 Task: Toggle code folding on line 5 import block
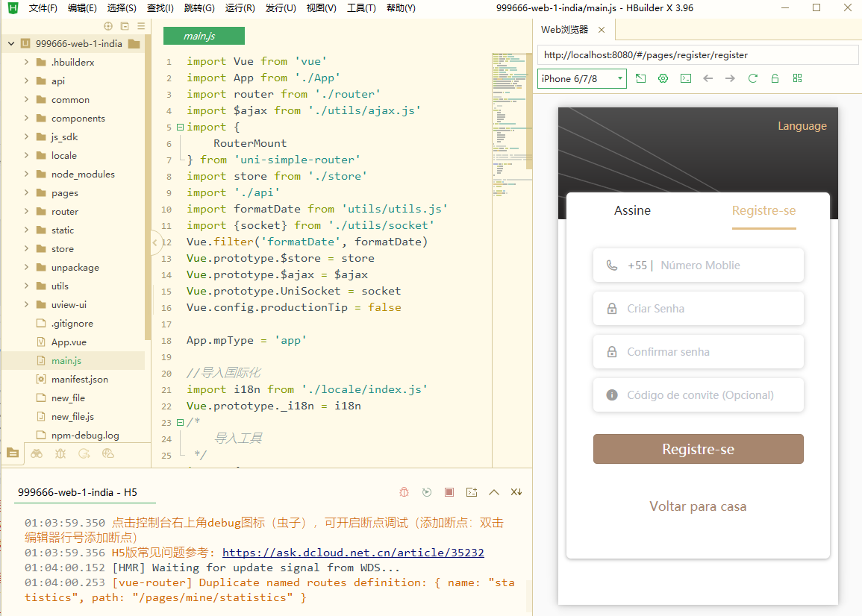[180, 127]
